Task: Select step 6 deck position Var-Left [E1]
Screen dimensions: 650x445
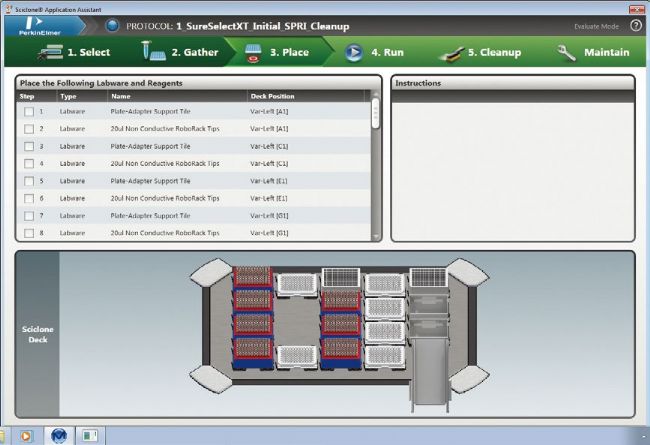Action: point(269,199)
